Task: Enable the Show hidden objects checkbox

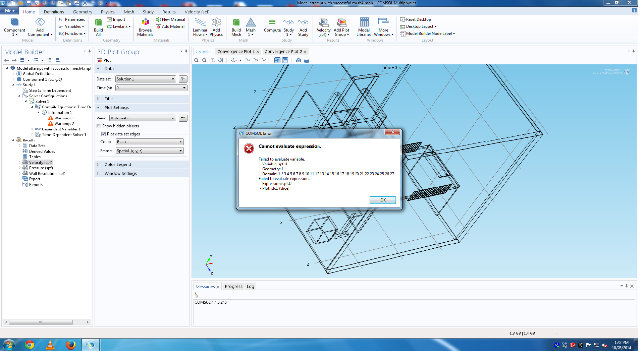Action: click(x=99, y=126)
